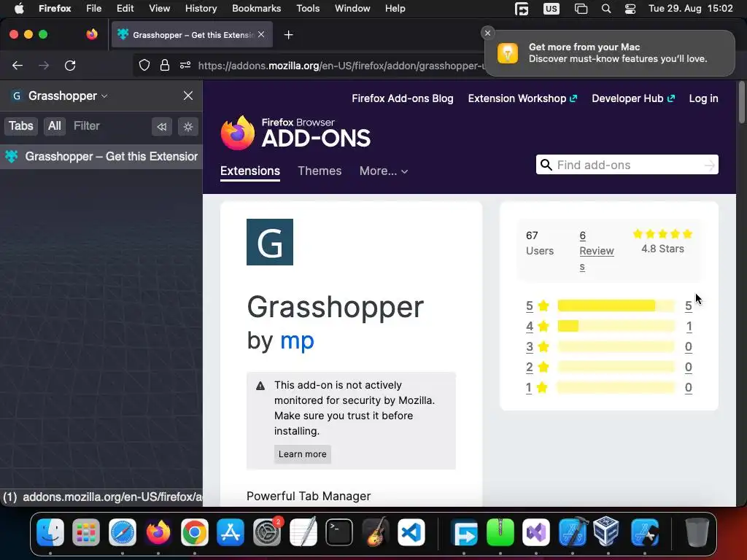The width and height of the screenshot is (747, 560).
Task: Click the padlock site security icon
Action: 165,65
